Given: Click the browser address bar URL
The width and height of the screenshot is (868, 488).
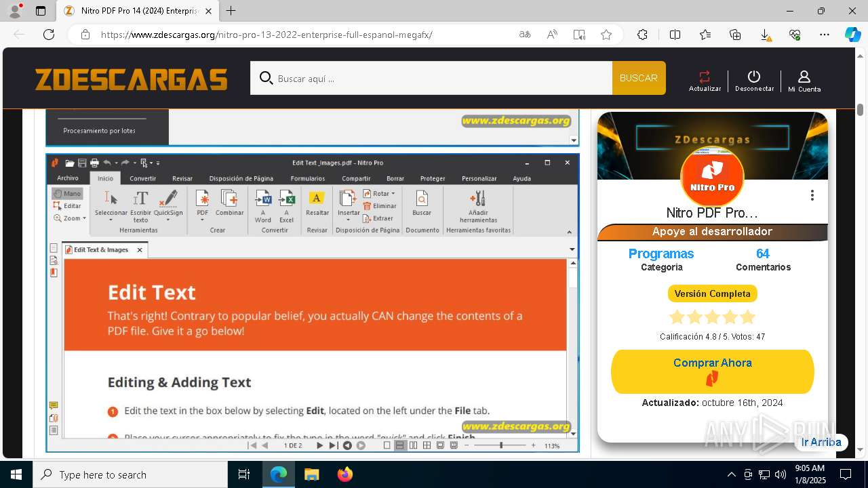Looking at the screenshot, I should click(x=267, y=35).
